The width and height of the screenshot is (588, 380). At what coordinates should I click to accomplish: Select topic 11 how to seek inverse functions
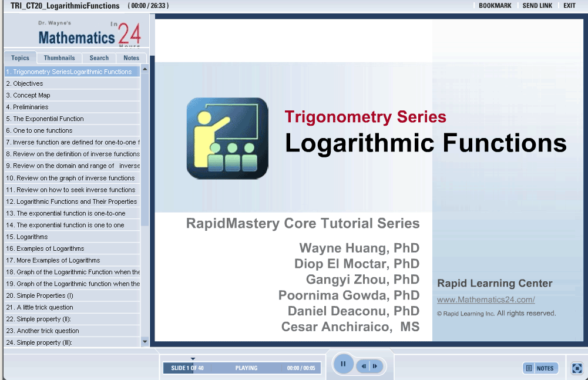[72, 190]
